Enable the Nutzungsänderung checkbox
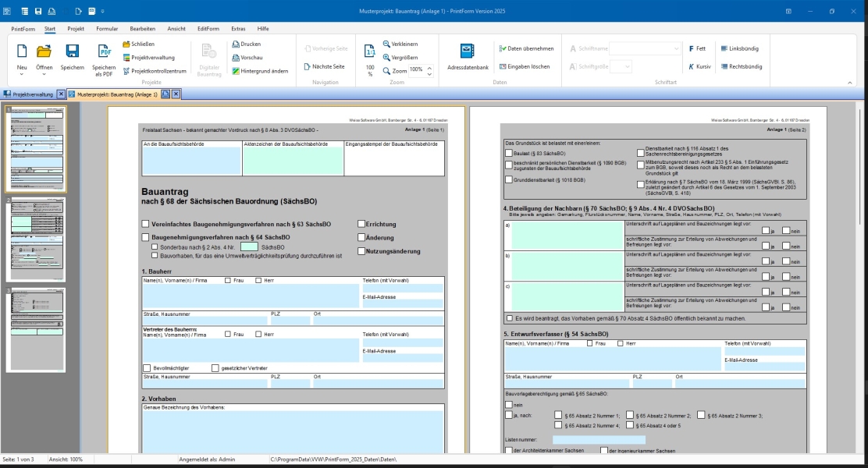This screenshot has width=868, height=468. (x=361, y=251)
